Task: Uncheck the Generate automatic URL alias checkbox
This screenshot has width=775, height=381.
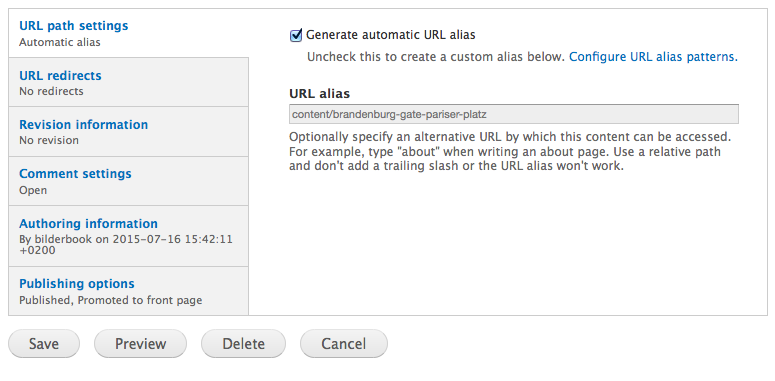Action: tap(296, 35)
